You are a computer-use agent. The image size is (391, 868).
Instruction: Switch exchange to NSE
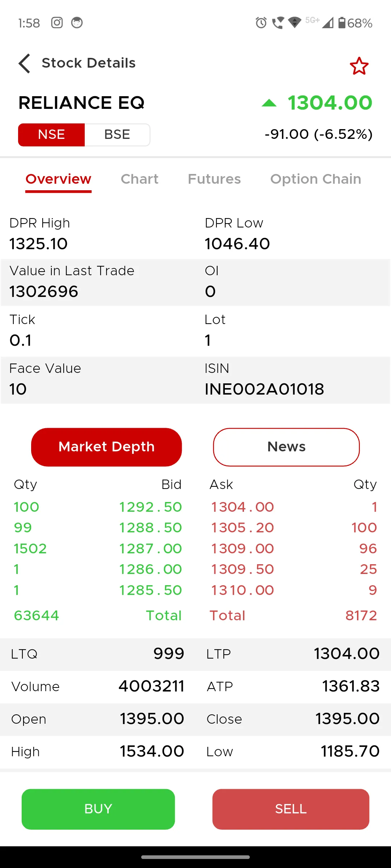(x=51, y=135)
